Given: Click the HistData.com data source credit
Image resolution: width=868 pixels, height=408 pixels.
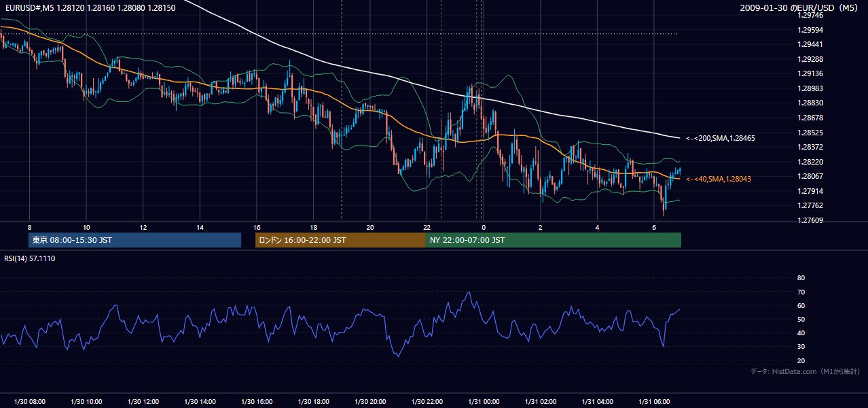Looking at the screenshot, I should point(805,371).
